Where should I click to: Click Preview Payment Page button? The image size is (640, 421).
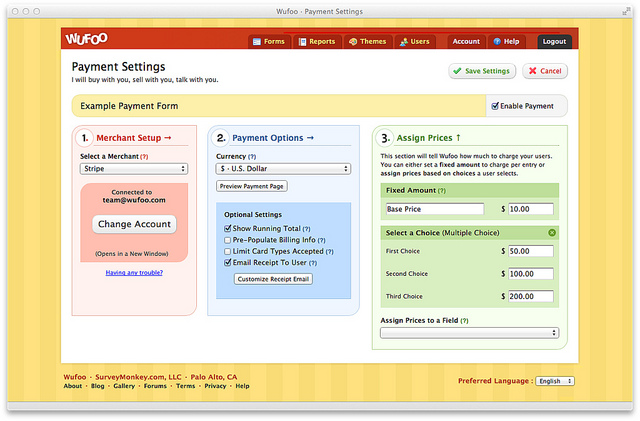point(251,186)
